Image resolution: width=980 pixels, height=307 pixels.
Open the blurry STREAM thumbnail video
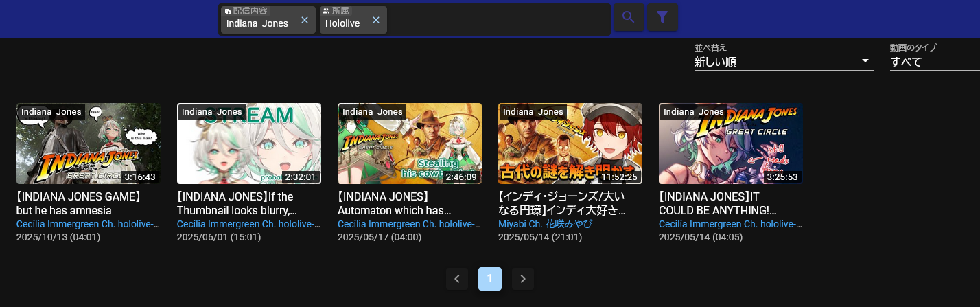tap(249, 144)
